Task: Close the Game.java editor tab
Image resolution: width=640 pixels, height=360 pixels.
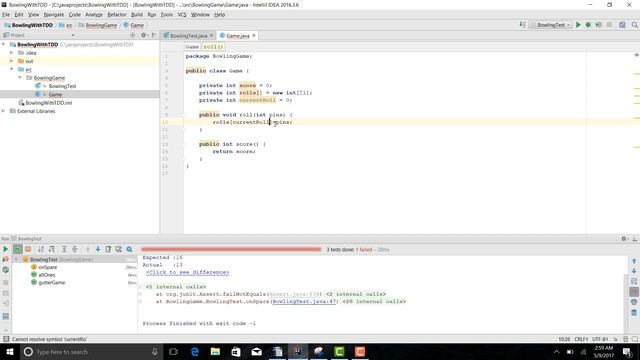Action: pyautogui.click(x=254, y=36)
